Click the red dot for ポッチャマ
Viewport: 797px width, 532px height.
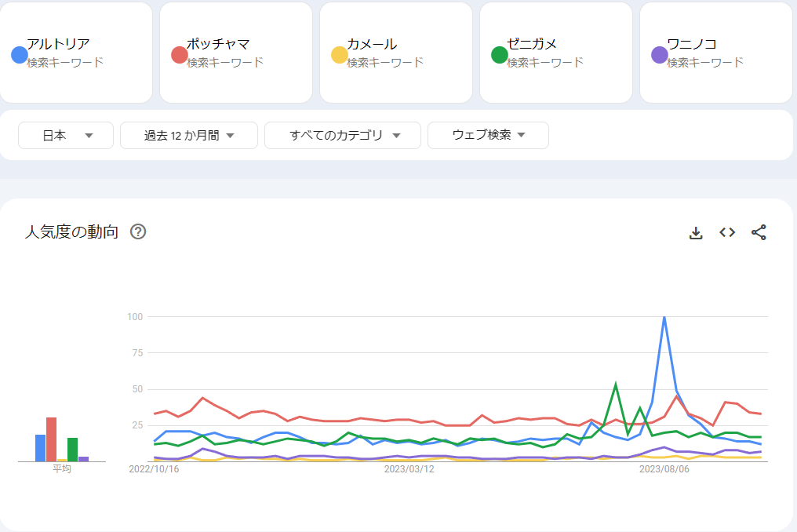tap(180, 55)
